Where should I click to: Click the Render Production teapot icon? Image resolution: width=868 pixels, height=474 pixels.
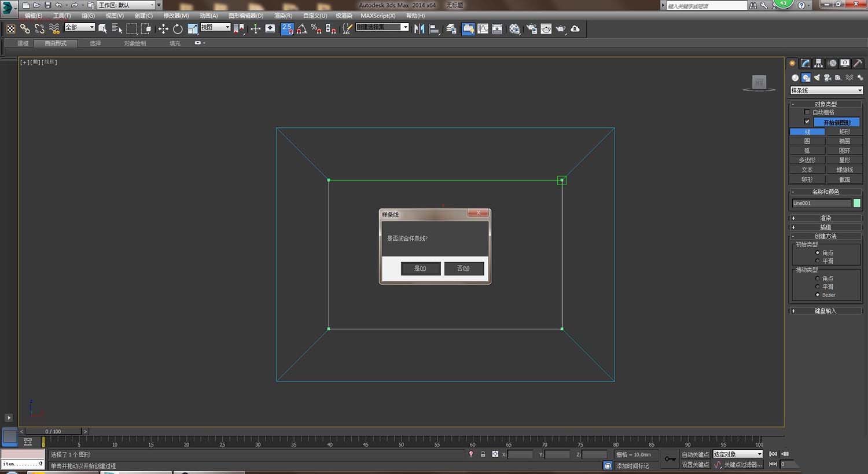pyautogui.click(x=560, y=29)
